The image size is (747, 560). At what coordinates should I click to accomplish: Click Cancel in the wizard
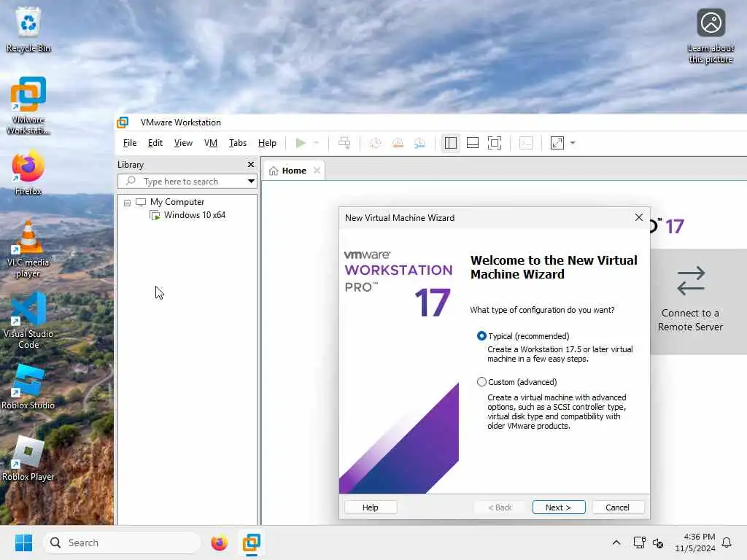point(617,507)
